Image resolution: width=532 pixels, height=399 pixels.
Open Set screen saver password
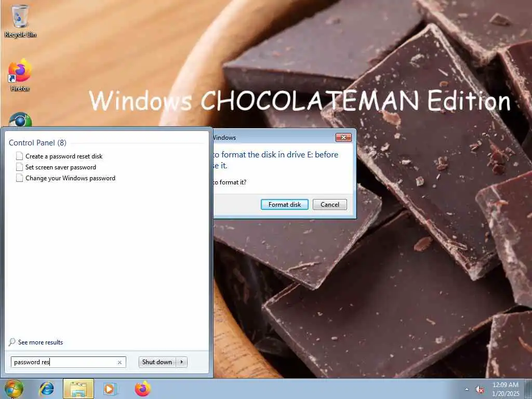click(61, 167)
